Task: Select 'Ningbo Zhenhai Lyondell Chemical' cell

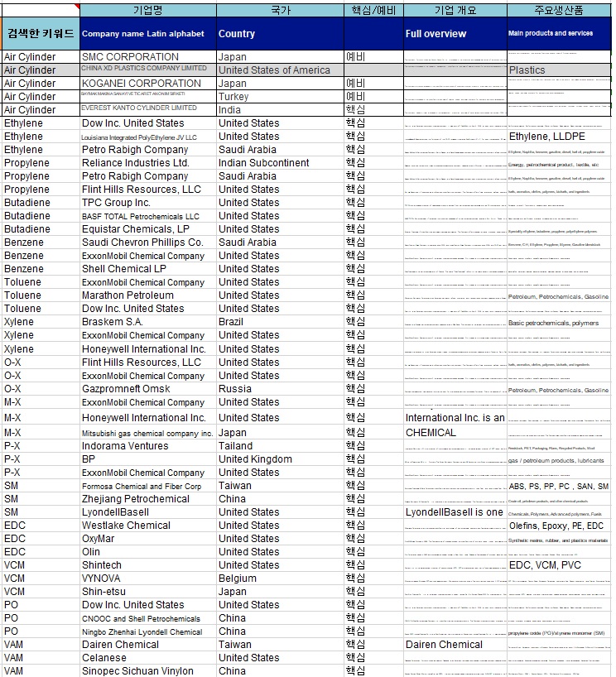Action: pos(148,631)
